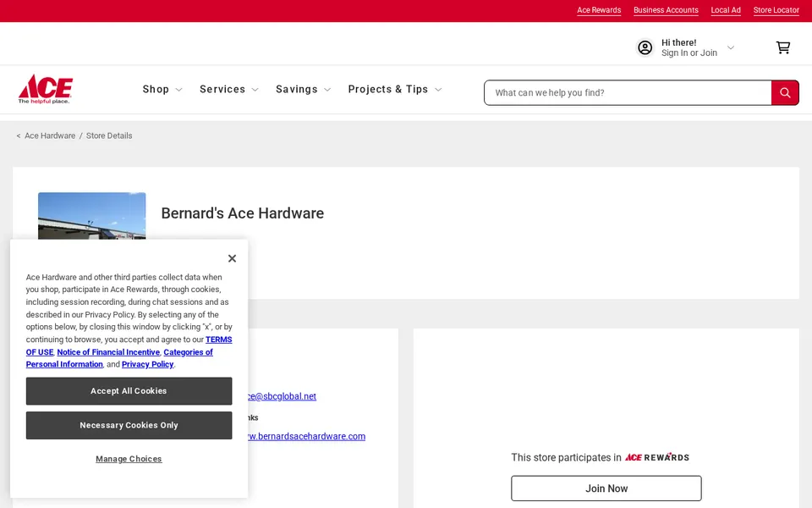Expand the Sign In or Join chevron

(x=731, y=47)
